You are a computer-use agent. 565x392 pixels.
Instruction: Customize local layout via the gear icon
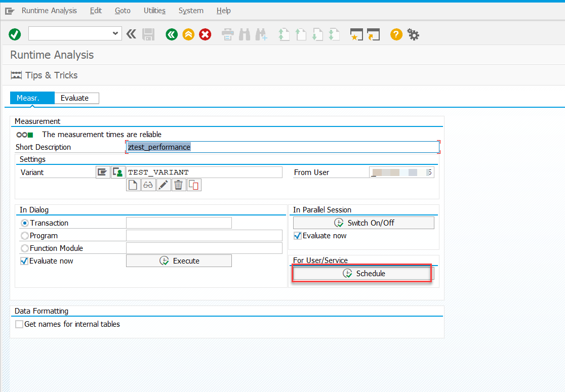[413, 34]
